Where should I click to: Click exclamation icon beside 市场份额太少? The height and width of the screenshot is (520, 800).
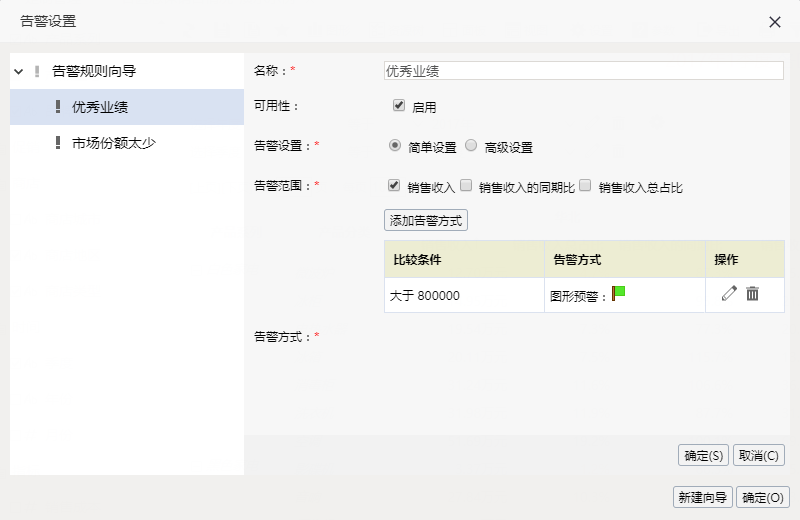[58, 142]
